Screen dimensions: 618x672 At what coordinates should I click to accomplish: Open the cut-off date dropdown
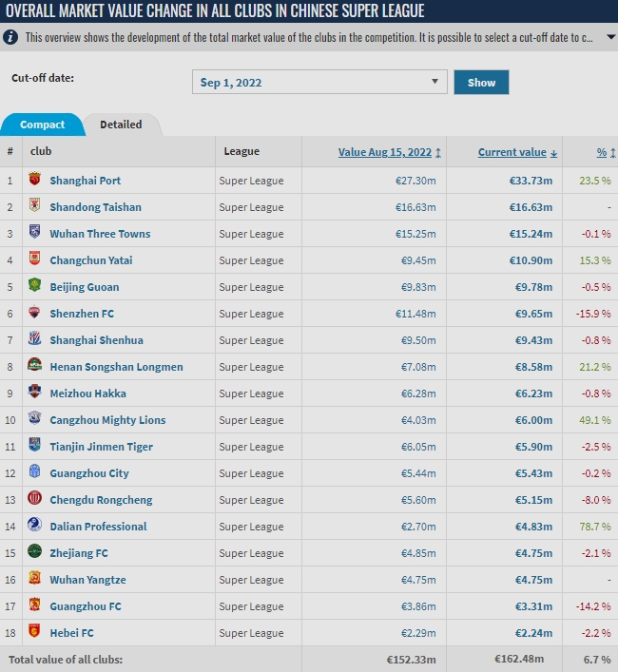[319, 82]
